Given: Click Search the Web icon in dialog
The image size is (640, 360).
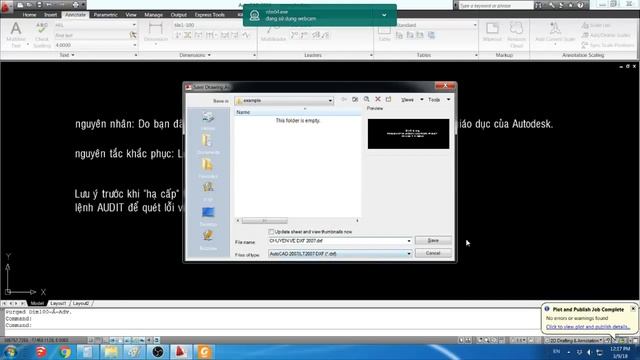Looking at the screenshot, I should 367,99.
